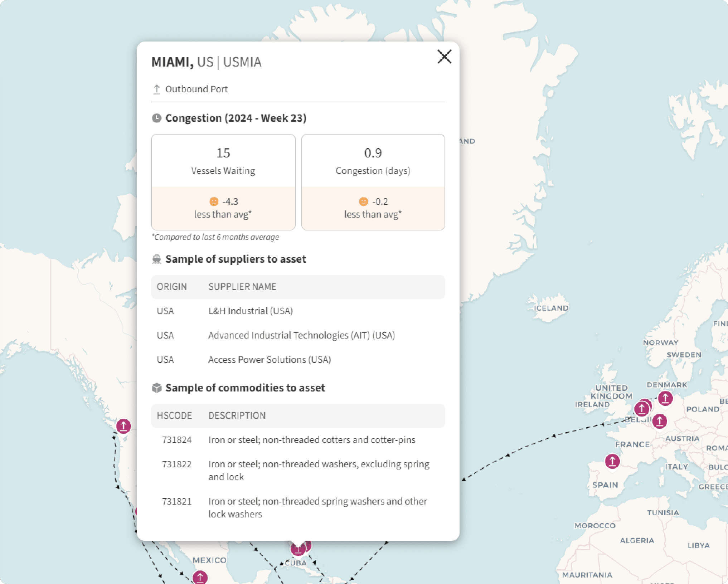Click HS code 731821 spring washers row
The width and height of the screenshot is (728, 584).
[317, 507]
